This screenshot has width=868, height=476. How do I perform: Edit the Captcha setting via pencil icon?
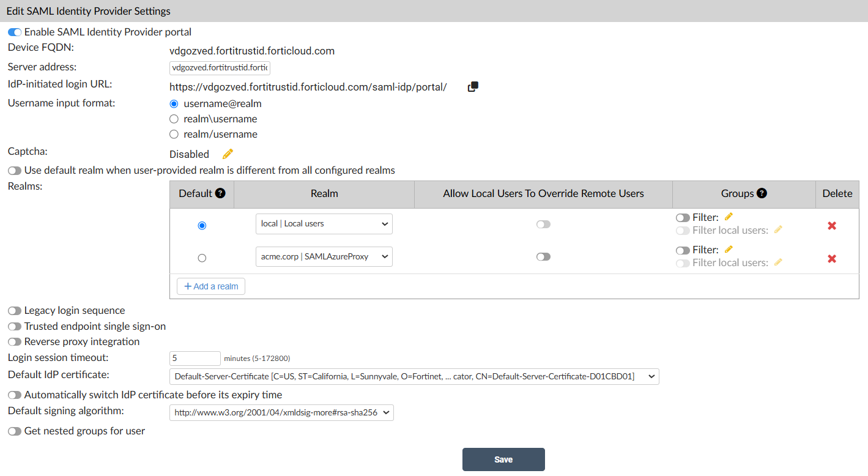coord(227,154)
